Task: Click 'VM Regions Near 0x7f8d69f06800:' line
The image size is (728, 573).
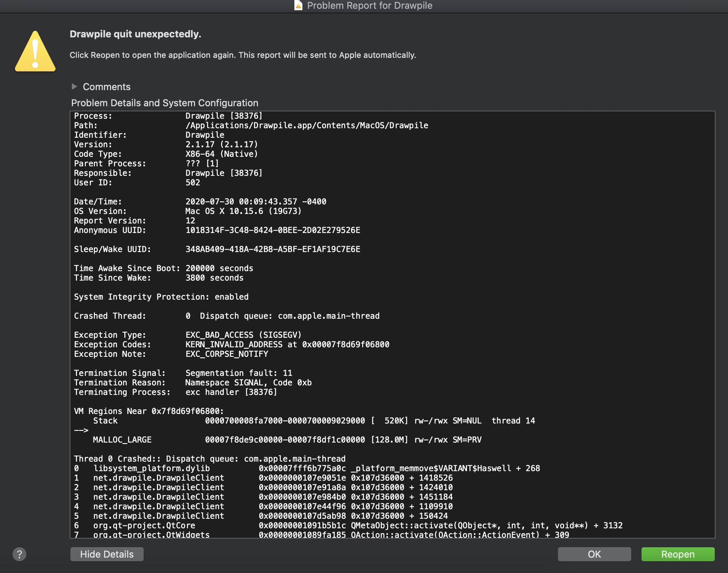Action: (149, 411)
